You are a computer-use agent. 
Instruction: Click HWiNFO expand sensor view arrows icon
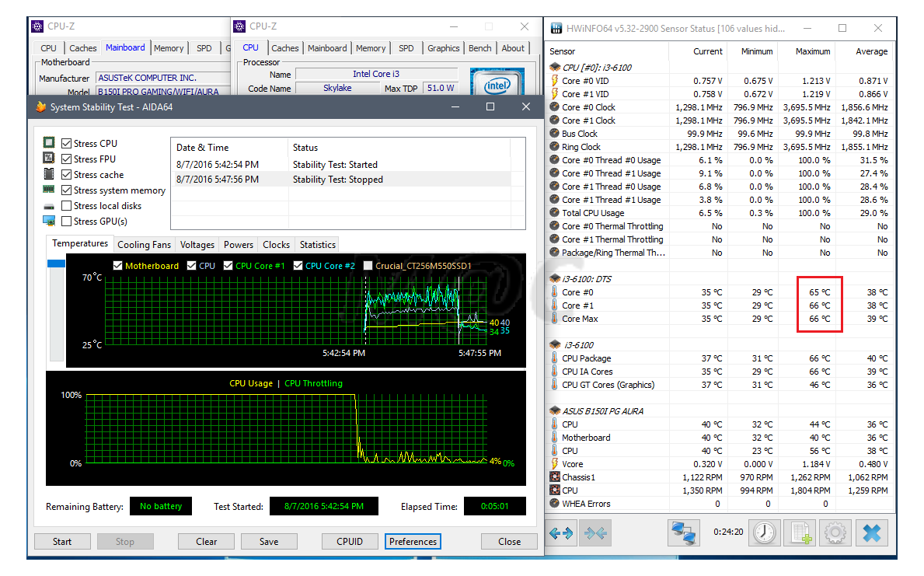point(561,533)
